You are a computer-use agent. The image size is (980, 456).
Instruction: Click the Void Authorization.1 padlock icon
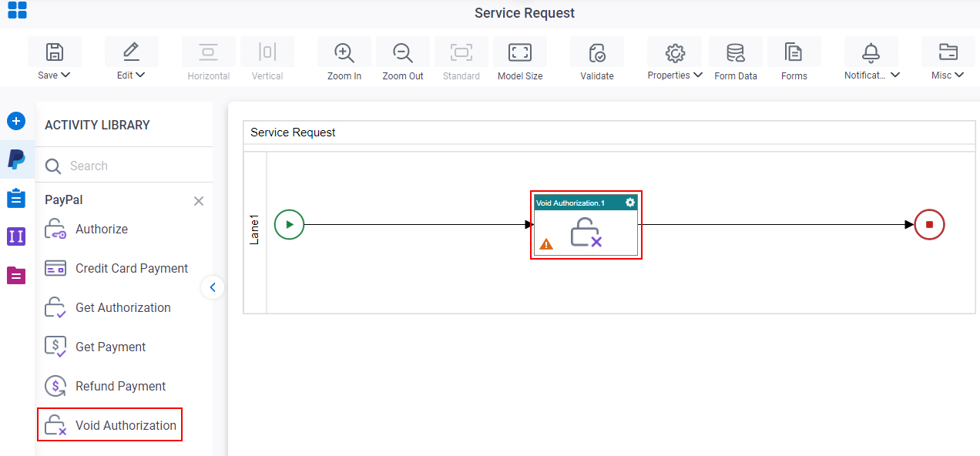(586, 233)
